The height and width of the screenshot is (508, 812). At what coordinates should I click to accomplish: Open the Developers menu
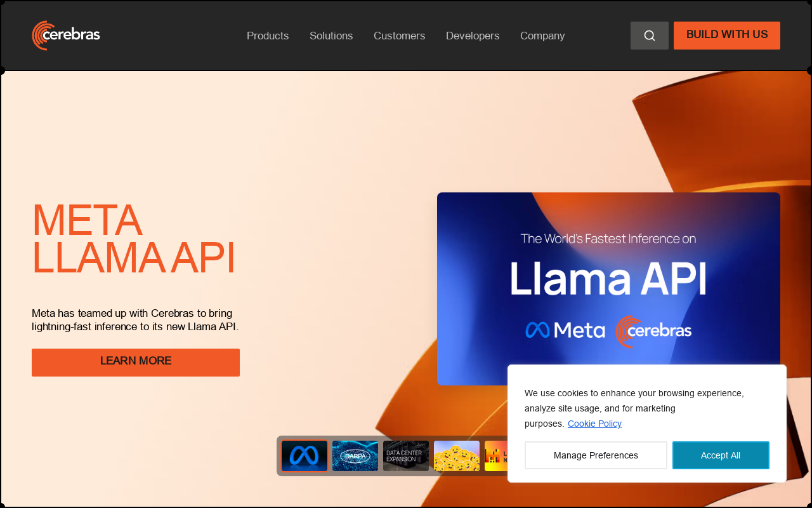[473, 36]
